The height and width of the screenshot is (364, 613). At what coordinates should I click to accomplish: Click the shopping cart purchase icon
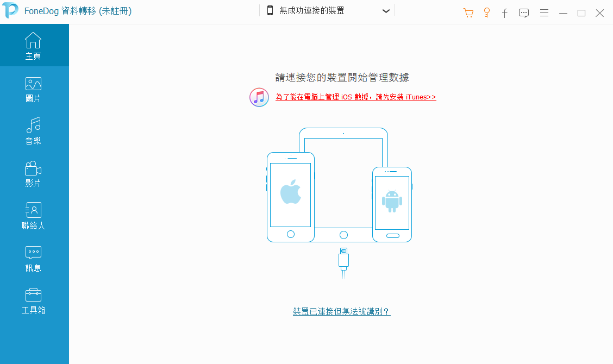468,13
